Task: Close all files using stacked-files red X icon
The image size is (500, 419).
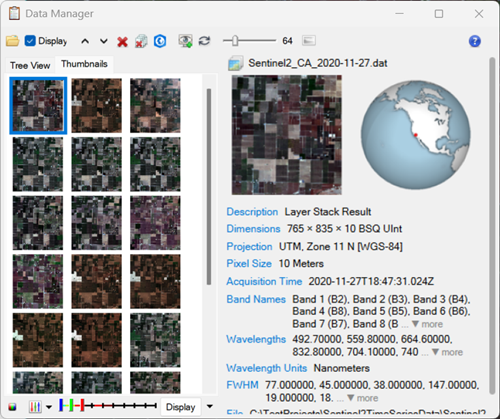Action: (141, 41)
